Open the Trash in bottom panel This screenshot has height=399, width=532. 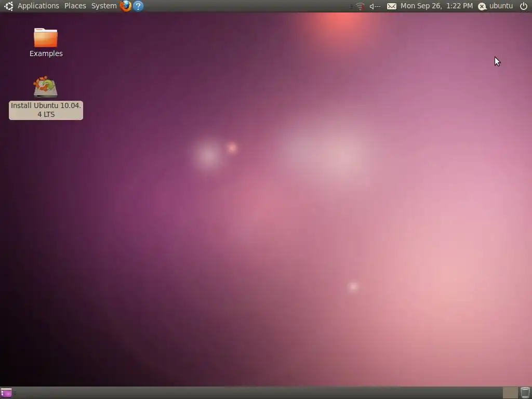coord(525,393)
